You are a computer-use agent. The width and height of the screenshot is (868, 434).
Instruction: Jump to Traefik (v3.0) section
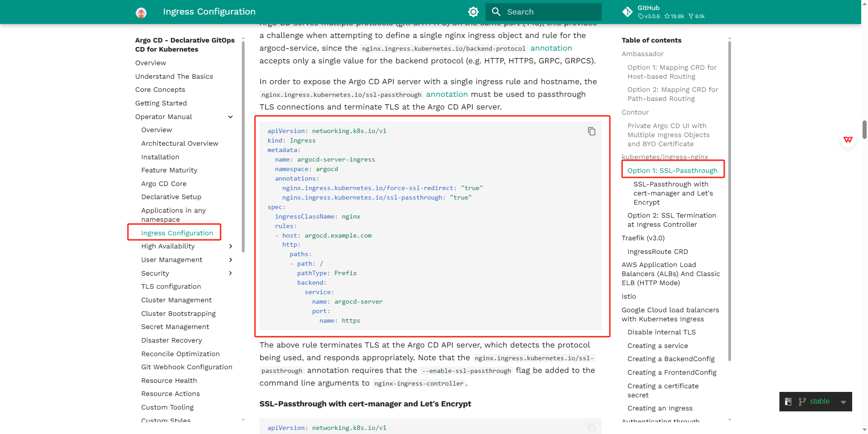pos(643,238)
